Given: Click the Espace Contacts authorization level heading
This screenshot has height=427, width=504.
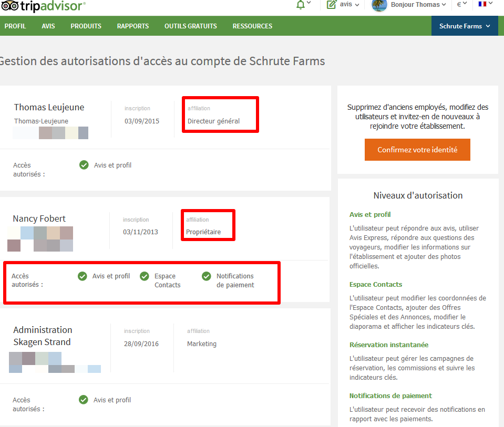Looking at the screenshot, I should [376, 284].
